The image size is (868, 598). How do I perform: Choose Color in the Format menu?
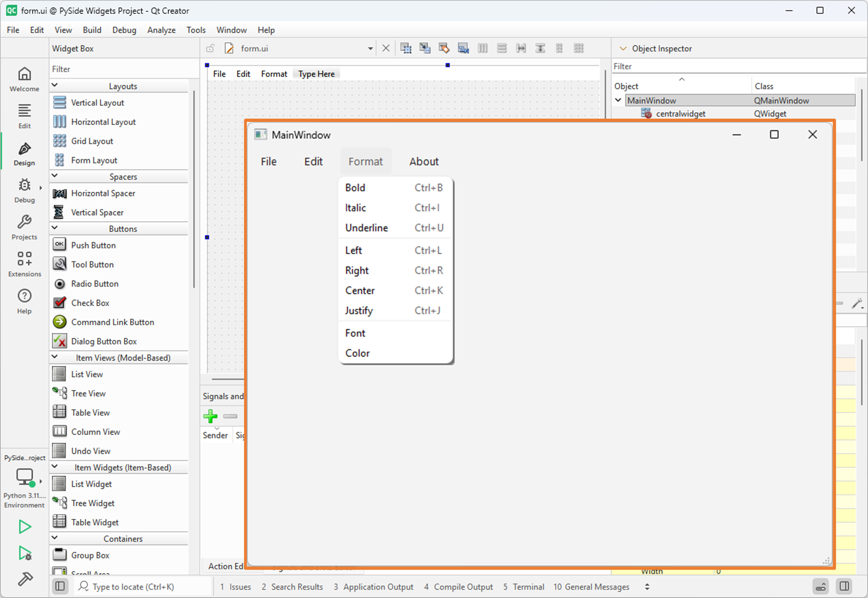point(395,353)
